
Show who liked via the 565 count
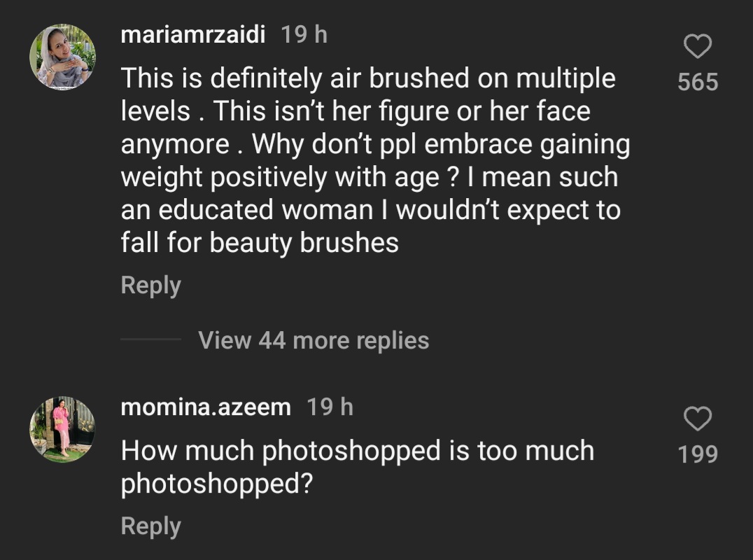(x=698, y=82)
